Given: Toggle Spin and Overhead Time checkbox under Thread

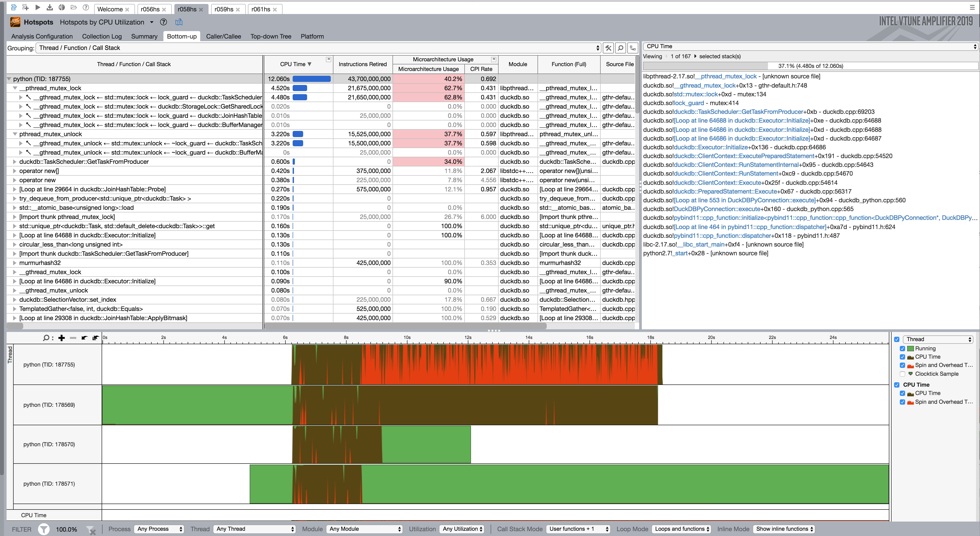Looking at the screenshot, I should [902, 365].
